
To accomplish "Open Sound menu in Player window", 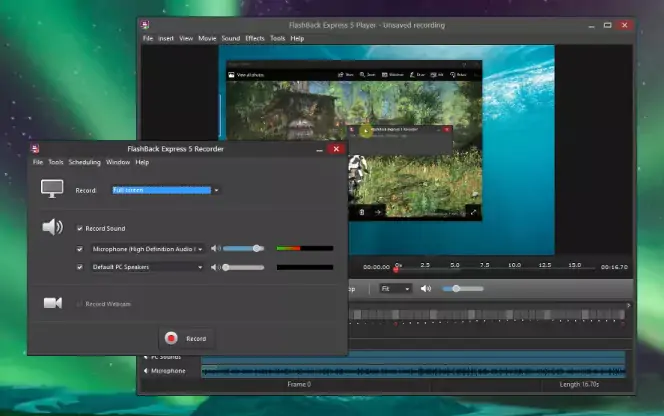I will point(231,39).
